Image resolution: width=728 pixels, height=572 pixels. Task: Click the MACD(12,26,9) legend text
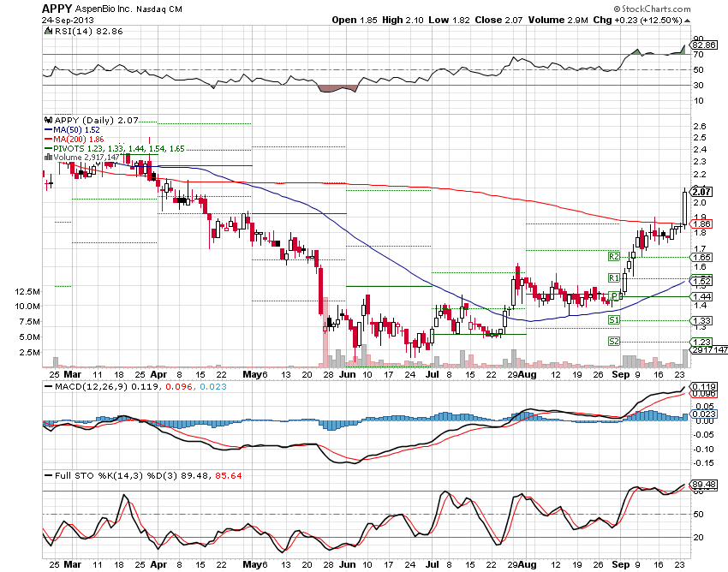point(91,386)
